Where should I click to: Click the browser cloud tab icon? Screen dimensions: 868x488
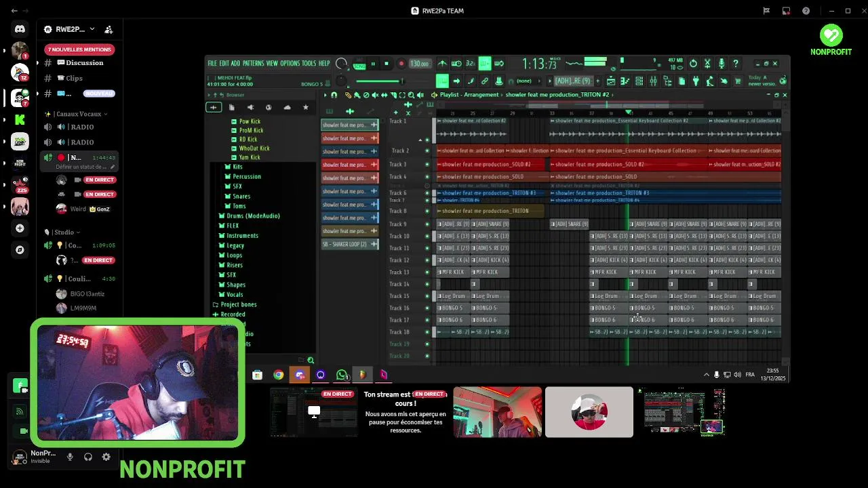click(287, 108)
